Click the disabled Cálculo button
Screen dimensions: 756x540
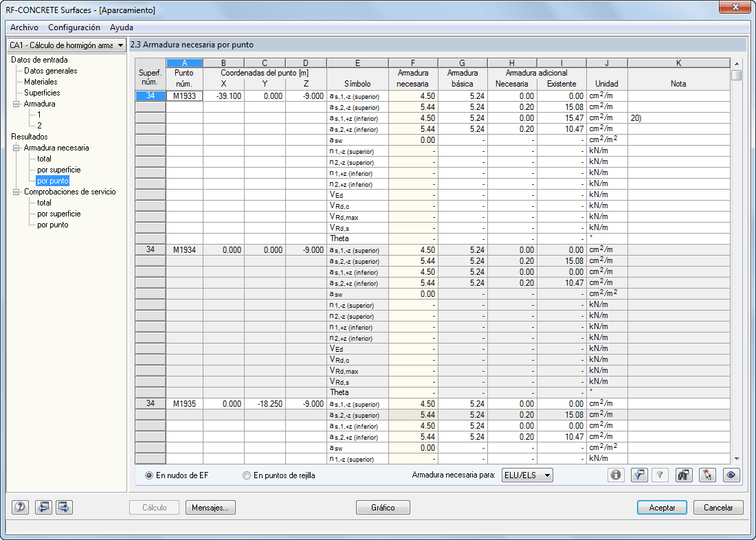point(154,507)
